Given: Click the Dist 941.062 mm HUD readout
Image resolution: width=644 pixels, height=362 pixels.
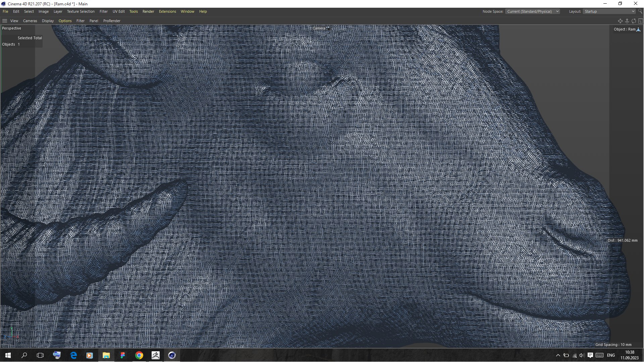Looking at the screenshot, I should point(623,240).
